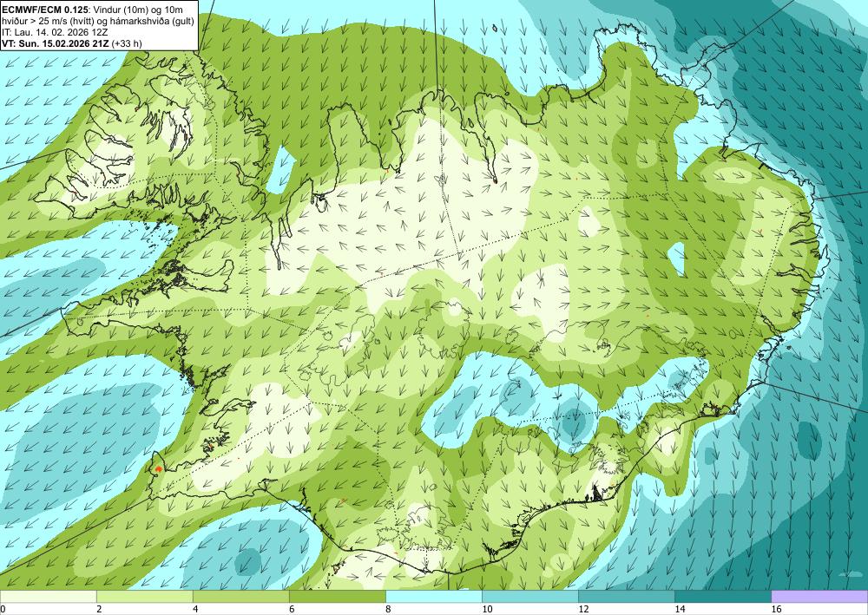This screenshot has width=868, height=615.
Task: Click the legend scale label "16"
Action: [x=775, y=609]
